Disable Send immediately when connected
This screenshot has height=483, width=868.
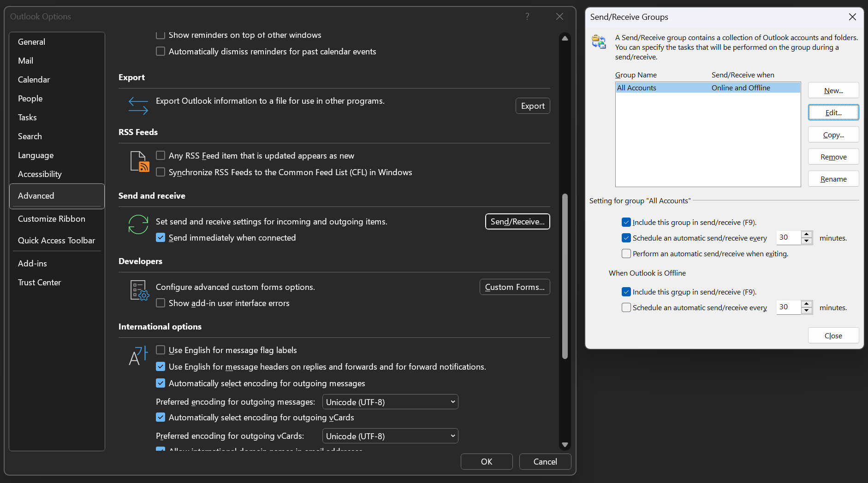click(x=161, y=238)
